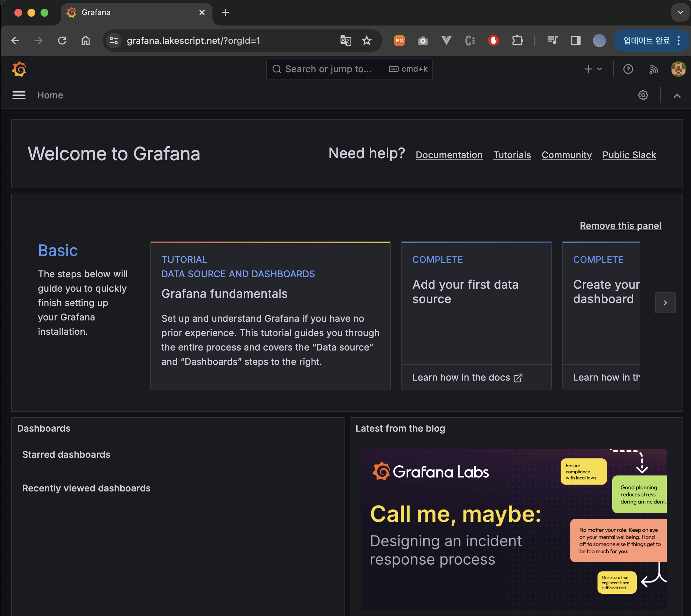Open the Documentation link
The image size is (691, 616).
(x=449, y=155)
